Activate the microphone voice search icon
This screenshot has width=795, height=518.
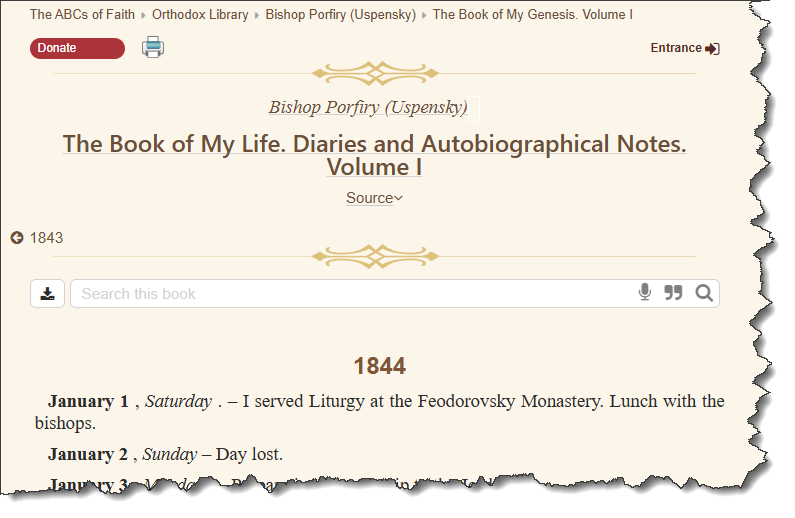(x=645, y=293)
